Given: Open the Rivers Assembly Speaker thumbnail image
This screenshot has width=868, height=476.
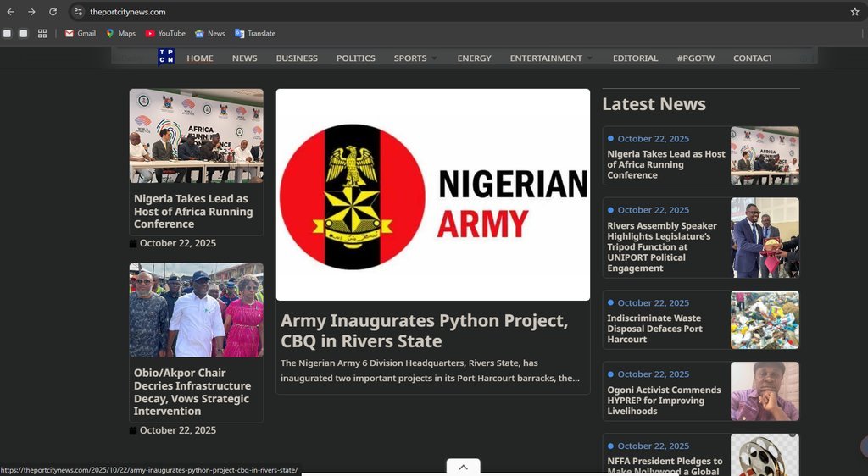Looking at the screenshot, I should point(765,238).
